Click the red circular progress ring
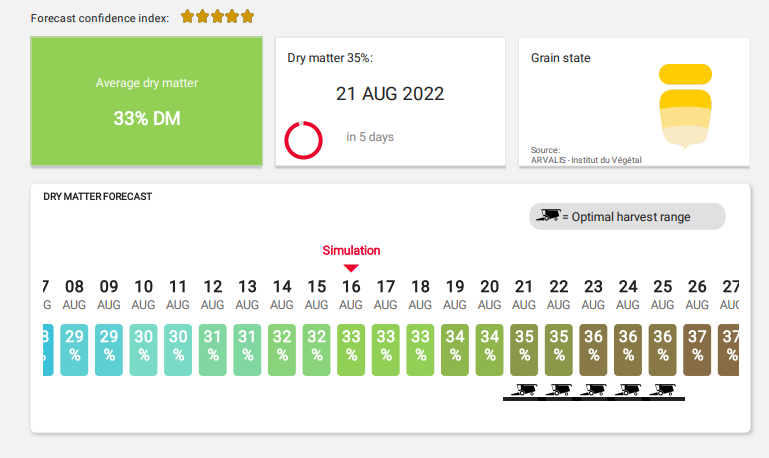This screenshot has height=458, width=769. point(303,140)
